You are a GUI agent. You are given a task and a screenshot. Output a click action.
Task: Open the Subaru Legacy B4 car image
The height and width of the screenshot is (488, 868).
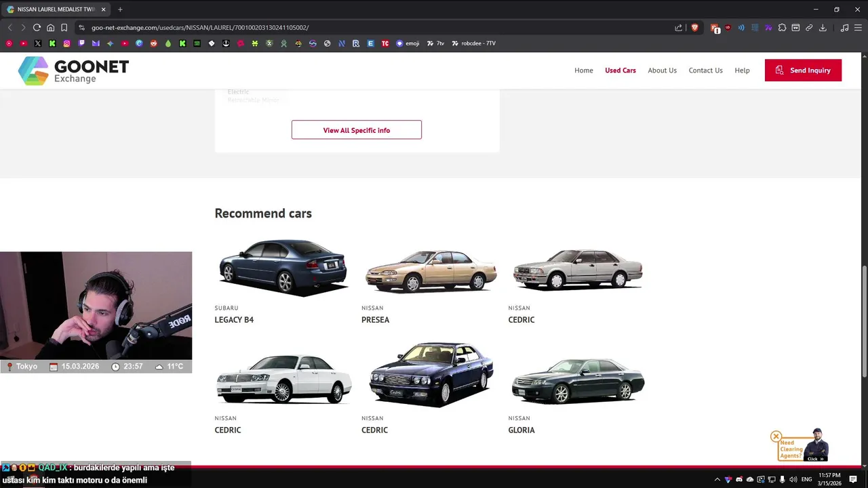(x=283, y=267)
